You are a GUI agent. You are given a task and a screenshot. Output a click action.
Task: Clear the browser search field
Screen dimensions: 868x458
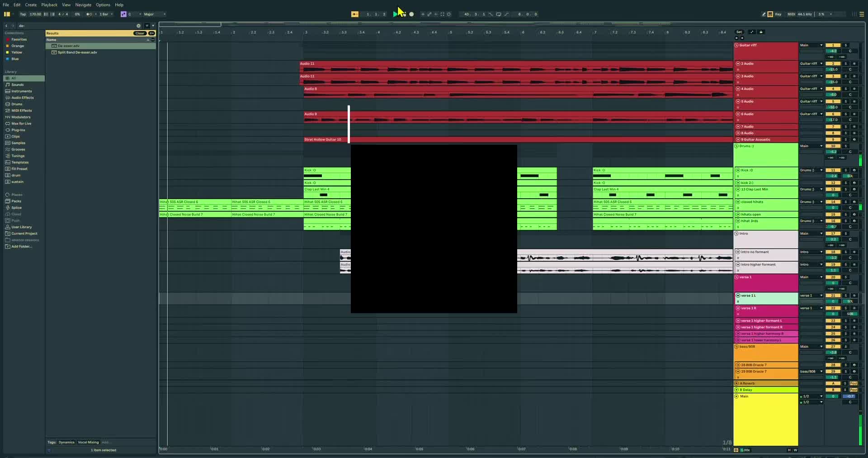click(139, 26)
